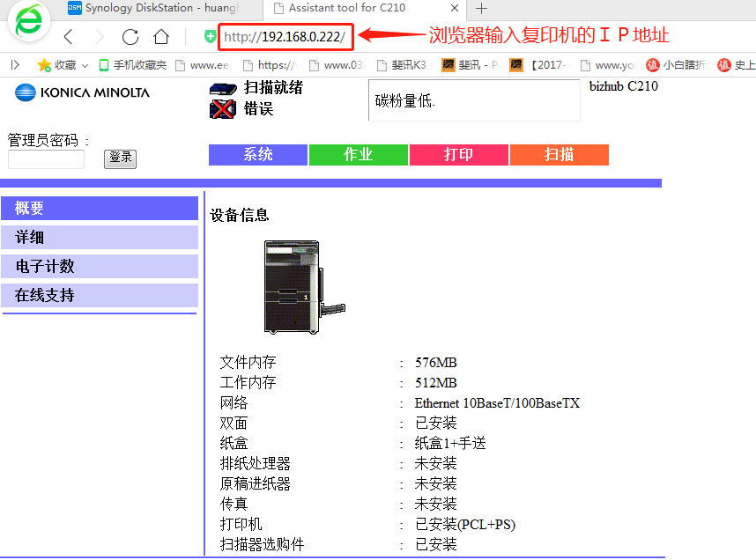Click the error status icon

(222, 109)
